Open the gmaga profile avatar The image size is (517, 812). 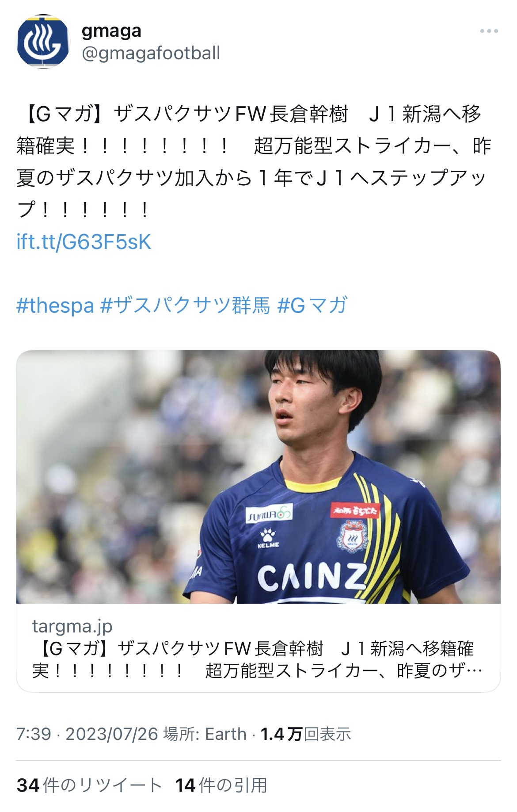point(43,42)
